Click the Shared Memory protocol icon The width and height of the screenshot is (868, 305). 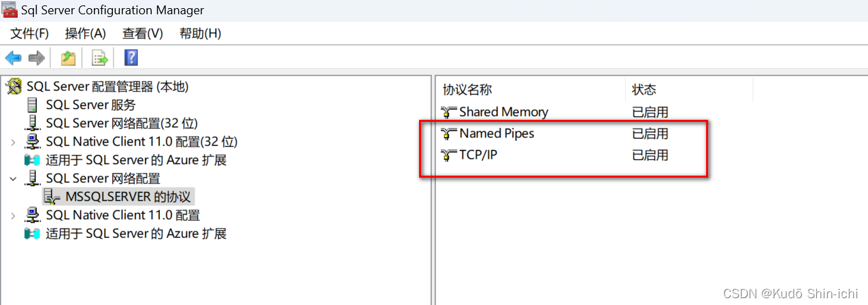(449, 112)
